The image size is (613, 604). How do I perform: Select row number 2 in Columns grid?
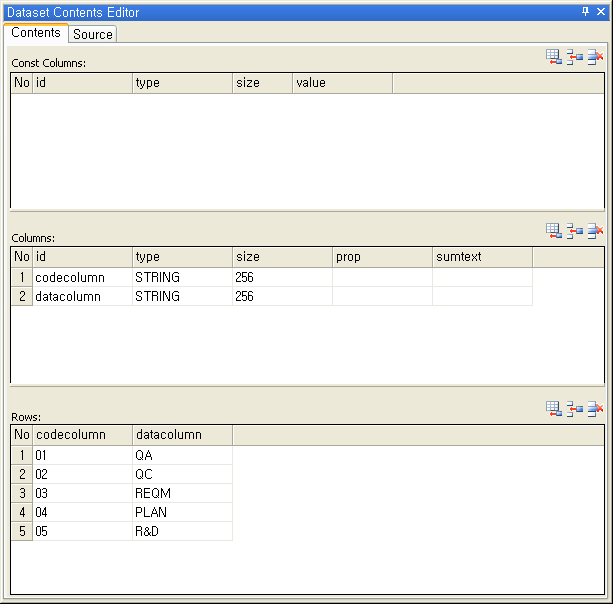[22, 296]
